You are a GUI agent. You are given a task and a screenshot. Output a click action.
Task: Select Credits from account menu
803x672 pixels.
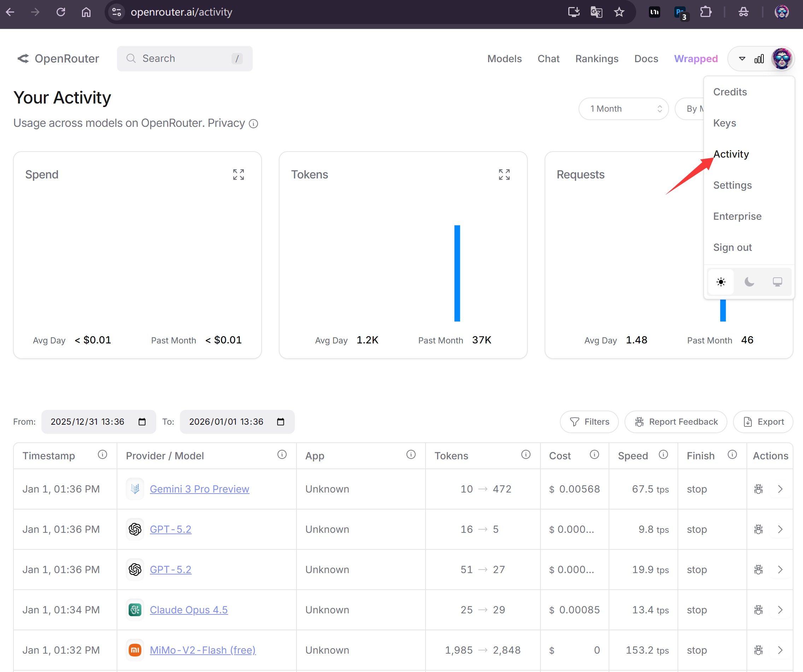(729, 92)
